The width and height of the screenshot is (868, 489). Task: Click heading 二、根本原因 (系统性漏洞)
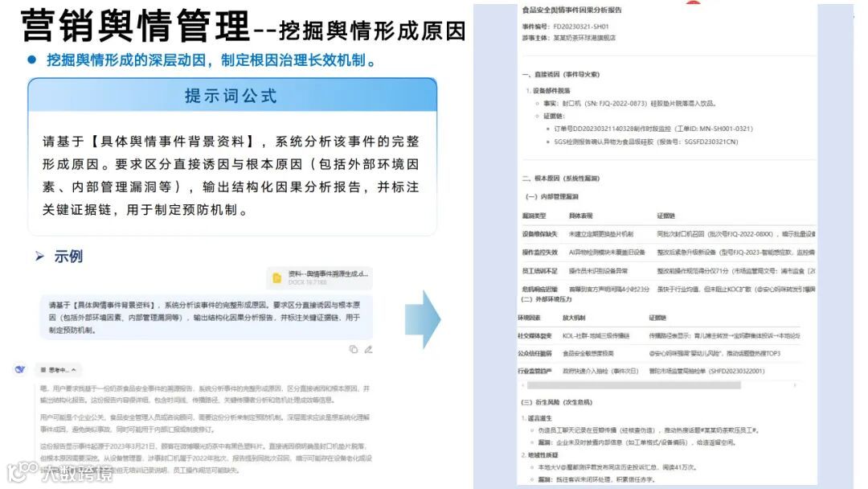tap(560, 179)
